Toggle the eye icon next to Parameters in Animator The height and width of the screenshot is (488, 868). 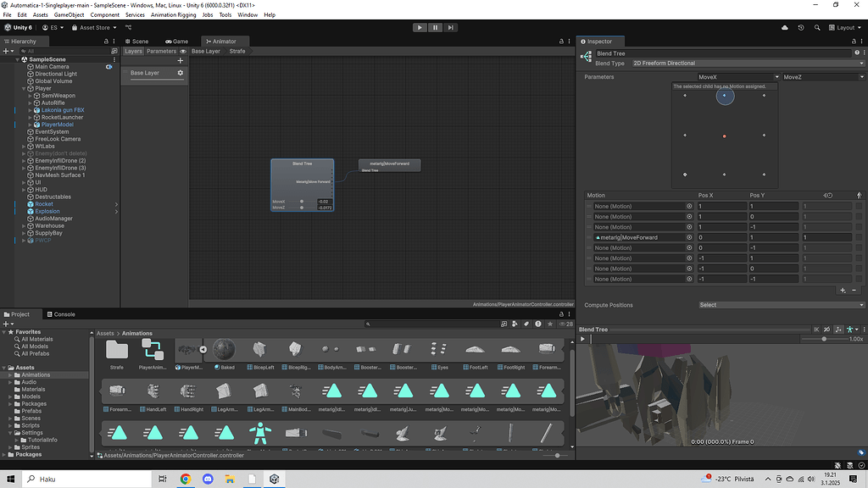(x=184, y=51)
